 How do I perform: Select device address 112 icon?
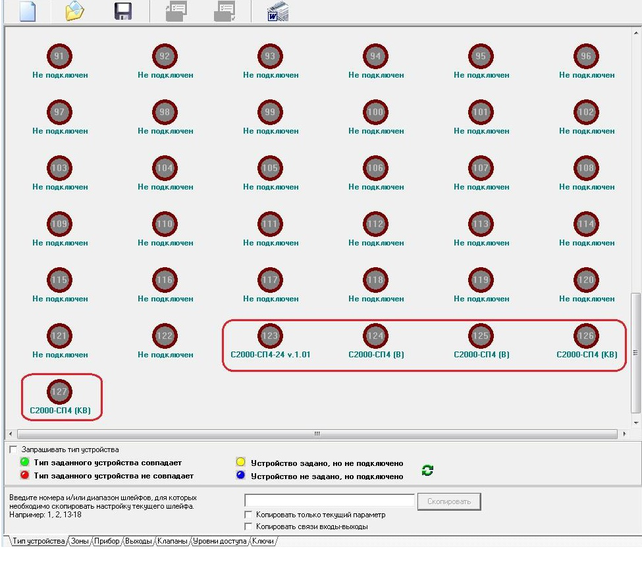point(375,224)
